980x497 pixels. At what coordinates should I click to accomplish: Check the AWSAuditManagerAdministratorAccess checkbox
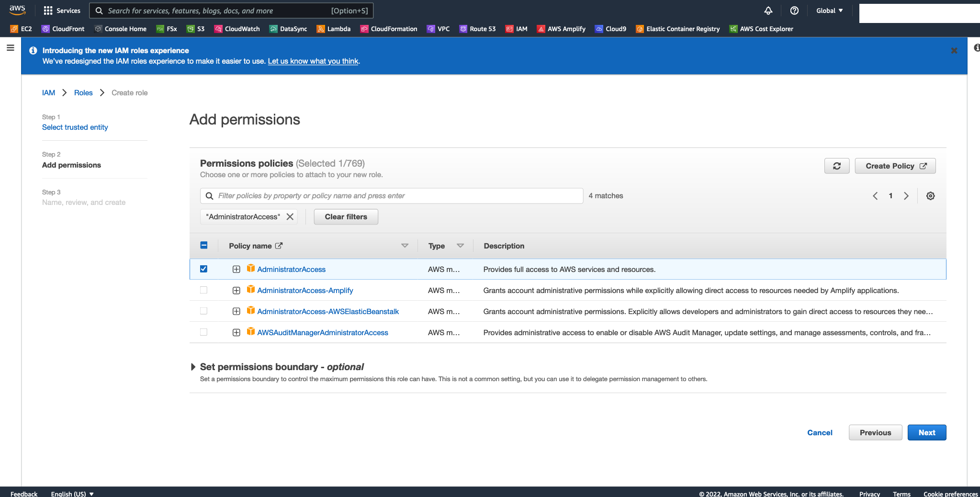point(204,332)
